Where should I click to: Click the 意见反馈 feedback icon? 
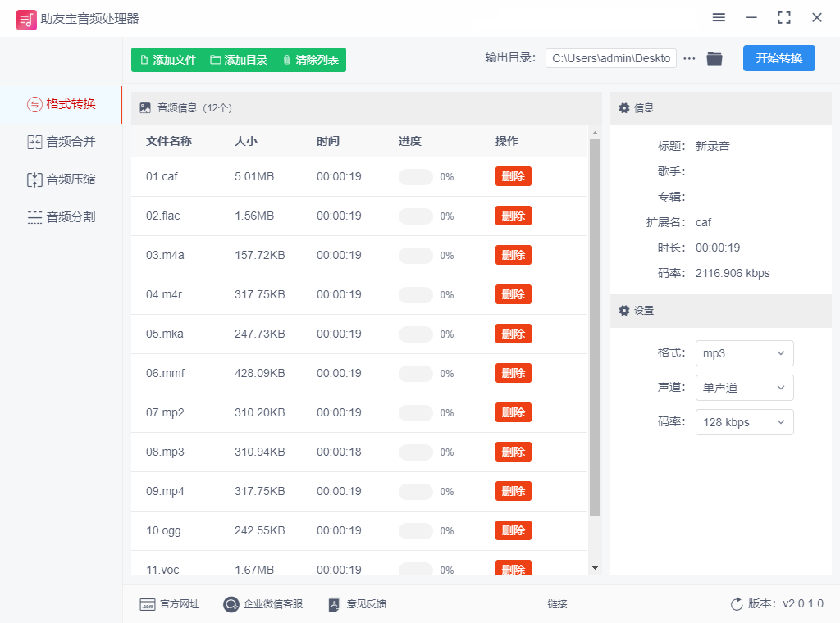[334, 603]
